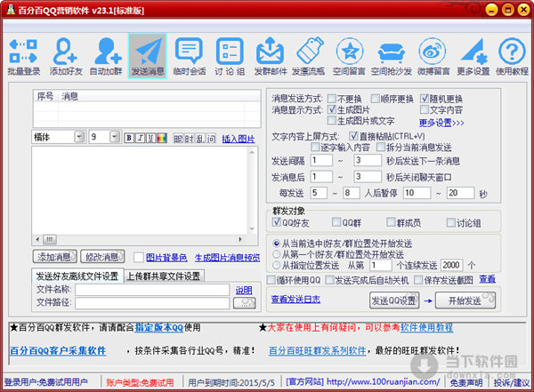This screenshot has width=534, height=392.
Task: Select 从第一个好友/群位置处开始发送 radio
Action: tap(276, 254)
